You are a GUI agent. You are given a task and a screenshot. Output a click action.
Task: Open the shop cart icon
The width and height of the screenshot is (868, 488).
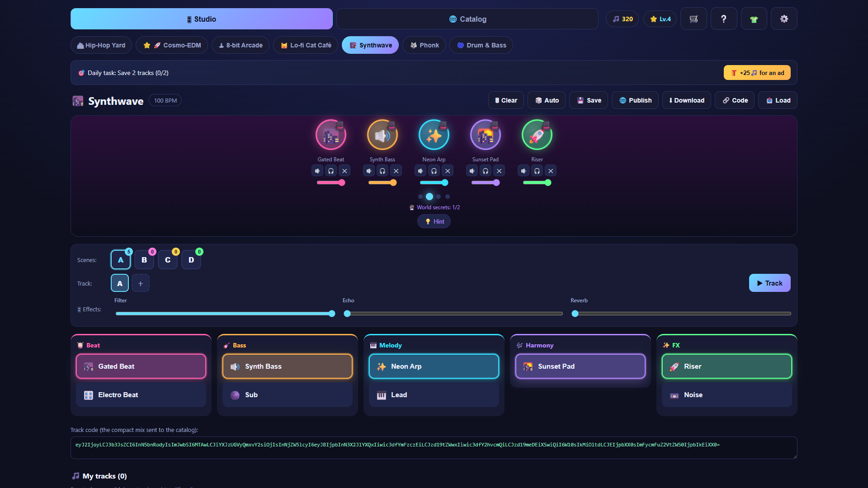point(693,19)
